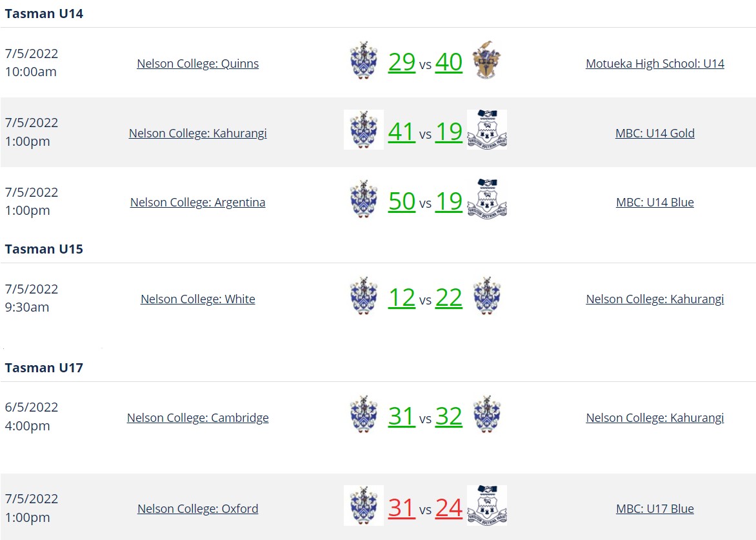Open Motueka High School: U14 team page
756x540 pixels.
[655, 64]
